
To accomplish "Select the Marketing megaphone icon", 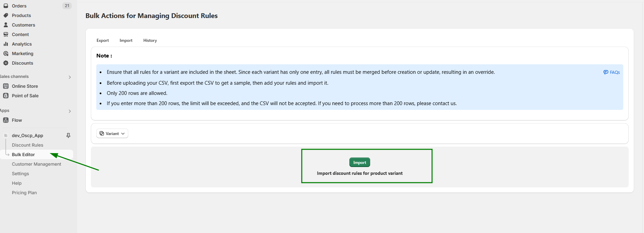I will point(6,53).
